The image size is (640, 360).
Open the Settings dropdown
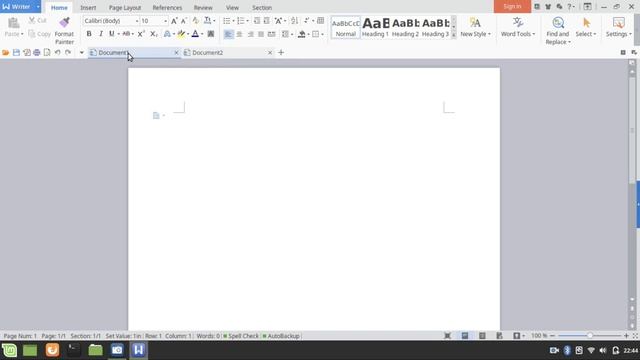point(619,34)
